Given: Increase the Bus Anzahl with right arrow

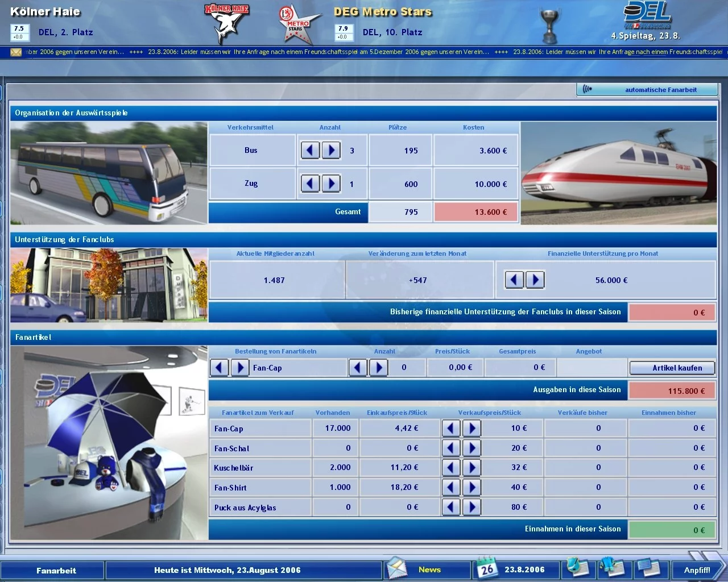Looking at the screenshot, I should [332, 150].
